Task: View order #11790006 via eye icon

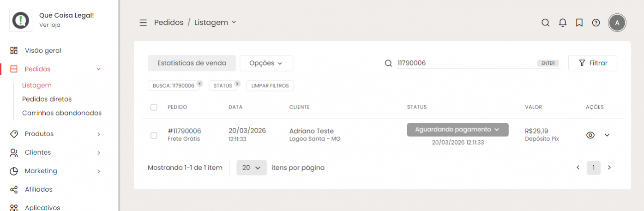Action: point(590,135)
